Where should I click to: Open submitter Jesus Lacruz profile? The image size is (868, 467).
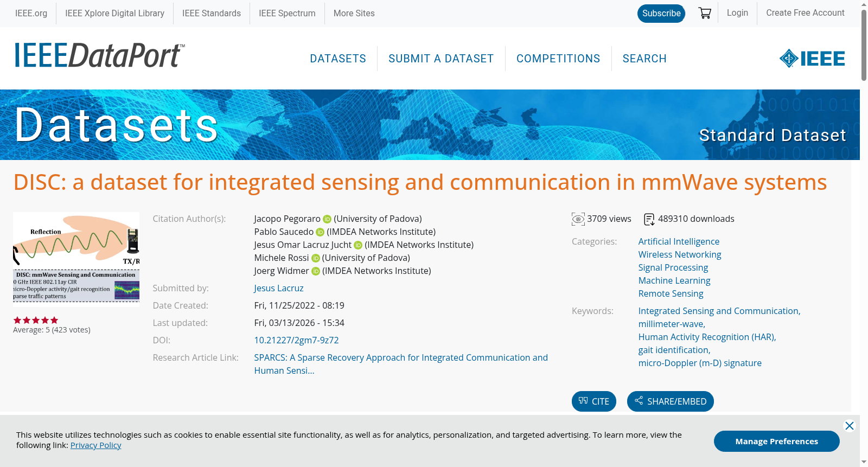tap(279, 288)
